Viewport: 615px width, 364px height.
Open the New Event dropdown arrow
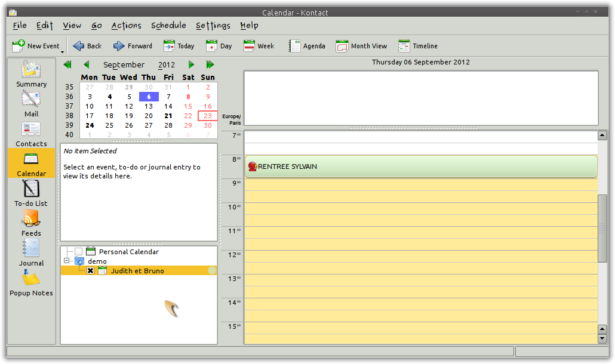tap(62, 52)
